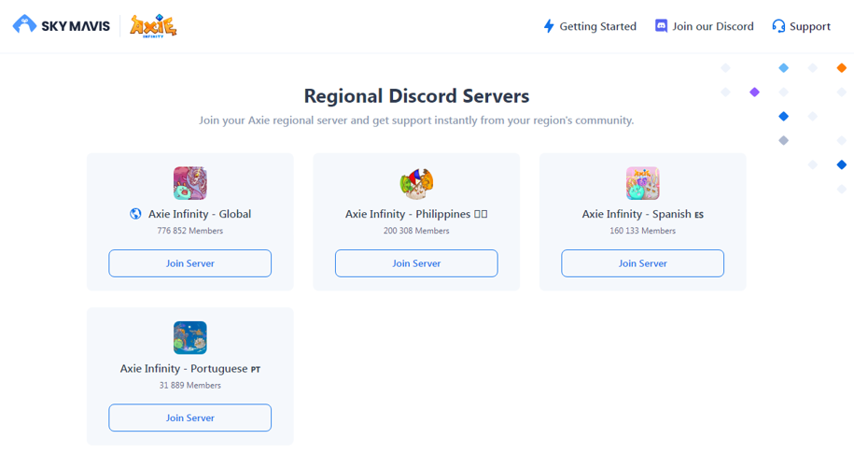
Task: Click the orange diamond decoration
Action: 842,68
